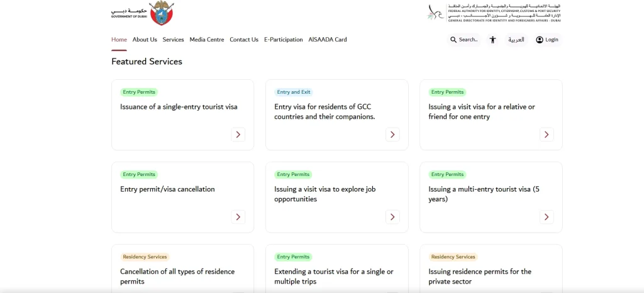Go to Media Centre menu item
Viewport: 644px width, 293px height.
click(206, 40)
